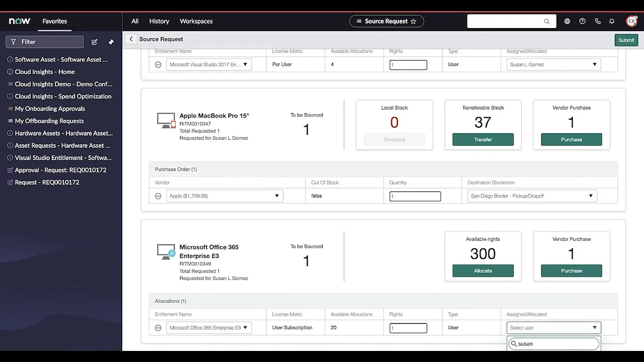Click Purchase for Apple MacBook Pro
Image resolution: width=644 pixels, height=362 pixels.
(572, 140)
